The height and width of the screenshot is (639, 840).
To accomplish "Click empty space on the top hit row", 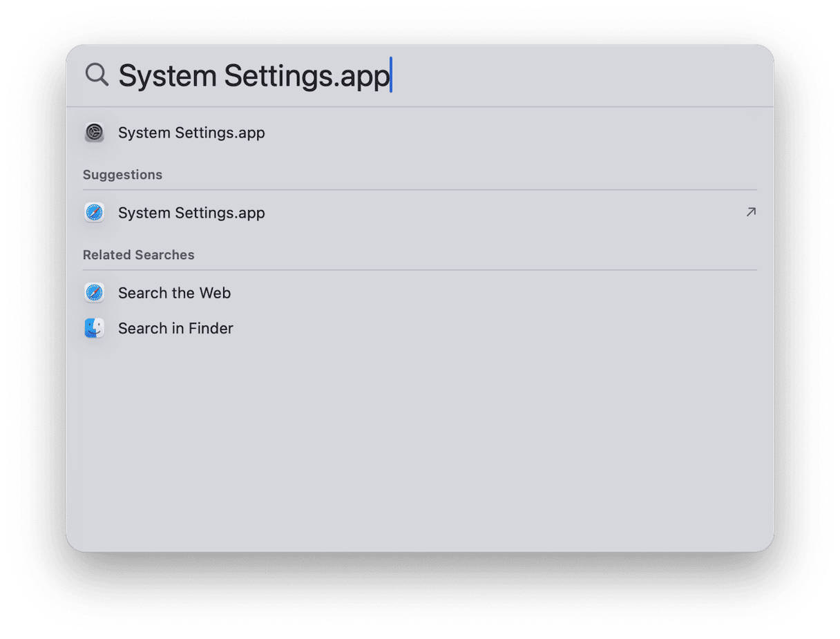I will (511, 133).
